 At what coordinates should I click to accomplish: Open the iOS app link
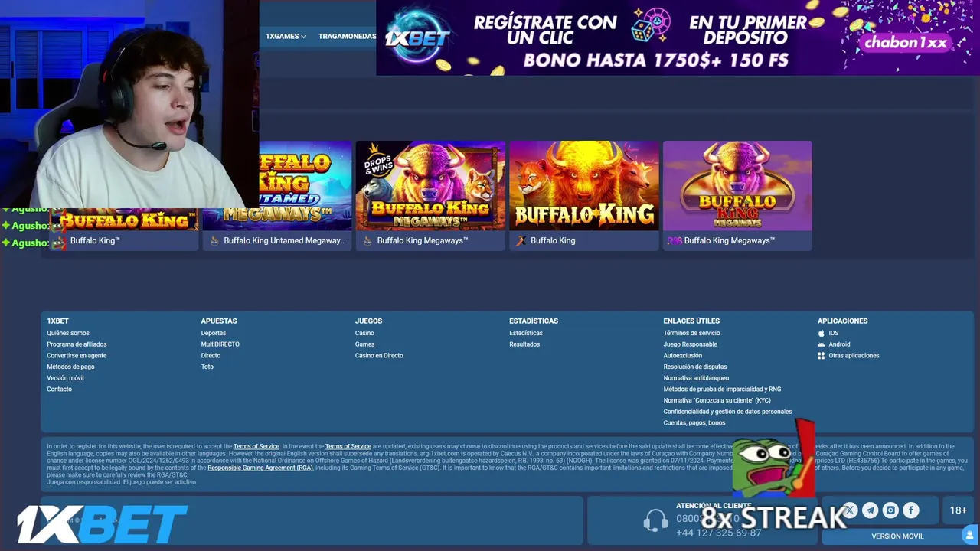[833, 333]
